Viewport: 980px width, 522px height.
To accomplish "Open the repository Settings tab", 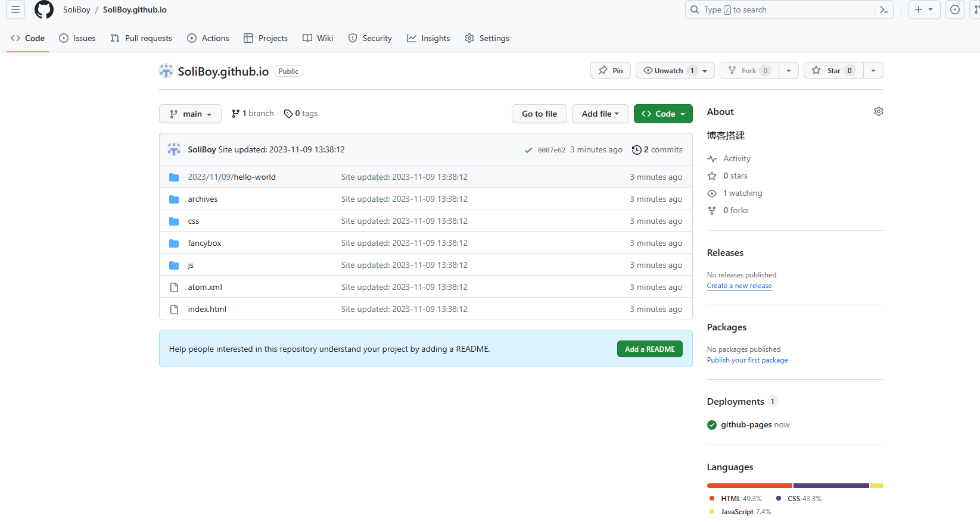I will coord(487,38).
